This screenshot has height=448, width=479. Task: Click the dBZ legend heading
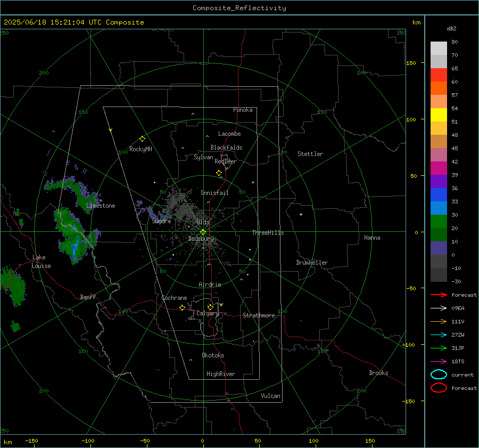click(451, 29)
